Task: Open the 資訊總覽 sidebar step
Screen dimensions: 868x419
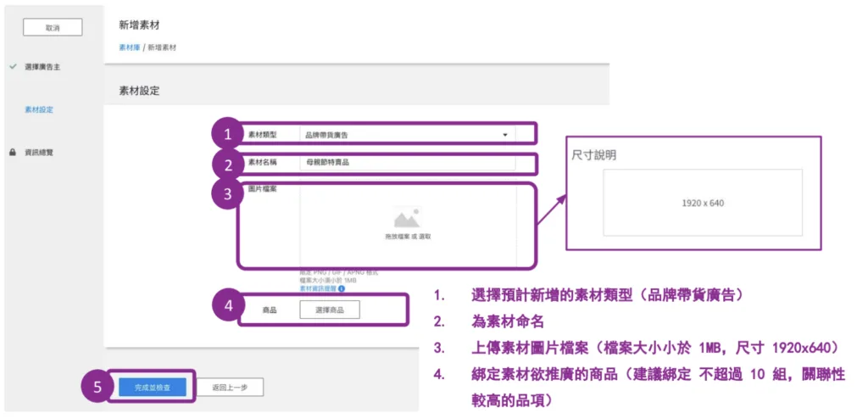Action: pos(40,152)
